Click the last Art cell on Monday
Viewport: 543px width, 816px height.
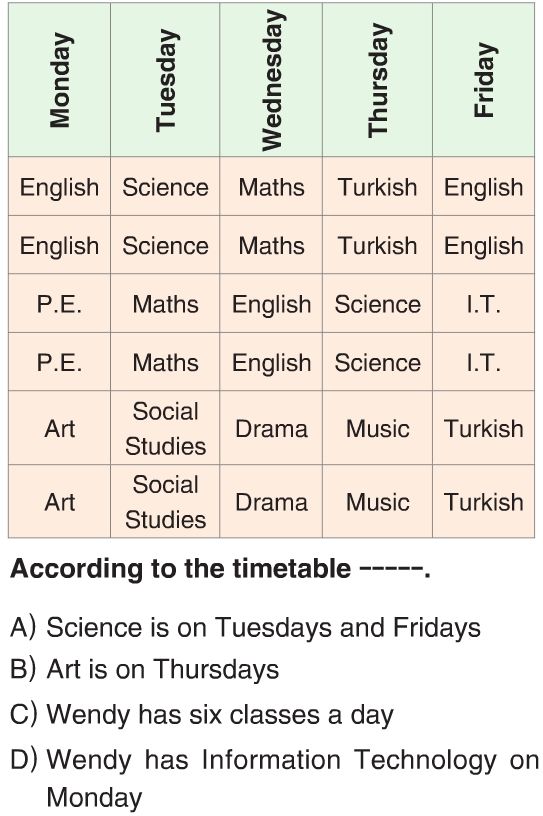pos(59,502)
